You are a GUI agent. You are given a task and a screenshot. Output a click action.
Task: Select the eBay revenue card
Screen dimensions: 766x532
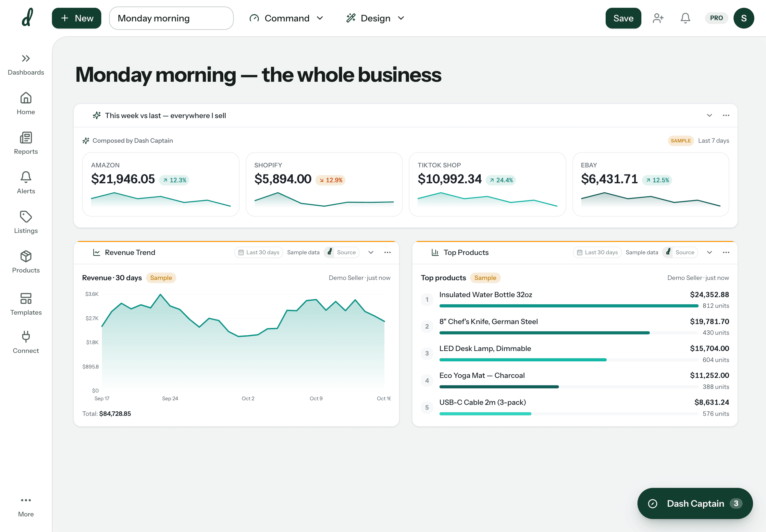651,184
